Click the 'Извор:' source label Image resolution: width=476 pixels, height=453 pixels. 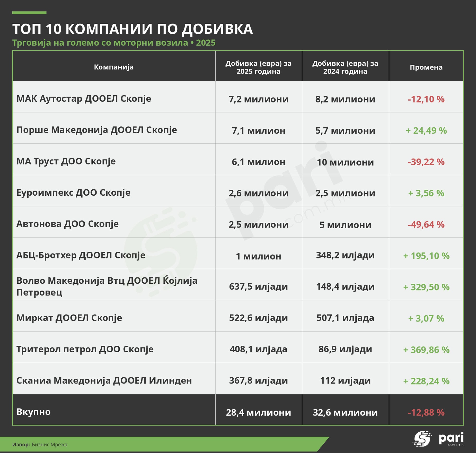click(21, 445)
